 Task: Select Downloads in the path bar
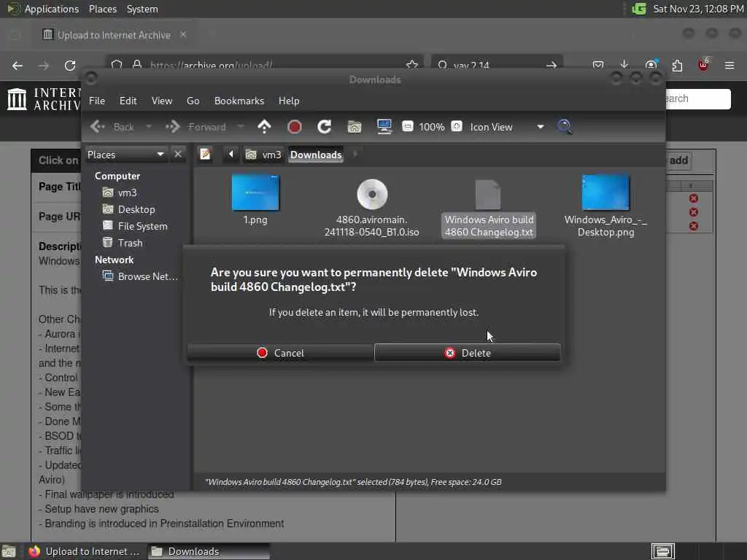(316, 155)
